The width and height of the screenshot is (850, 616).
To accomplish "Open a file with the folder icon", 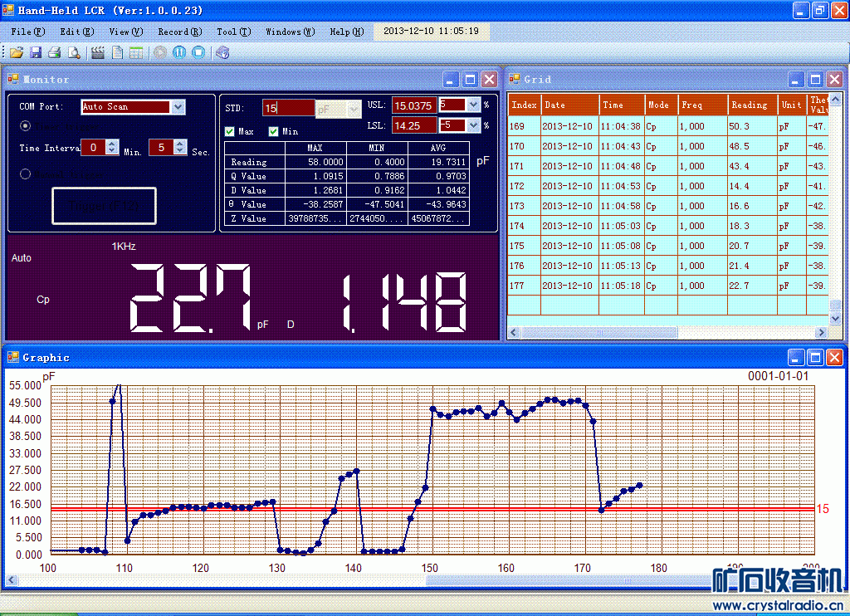I will click(17, 52).
